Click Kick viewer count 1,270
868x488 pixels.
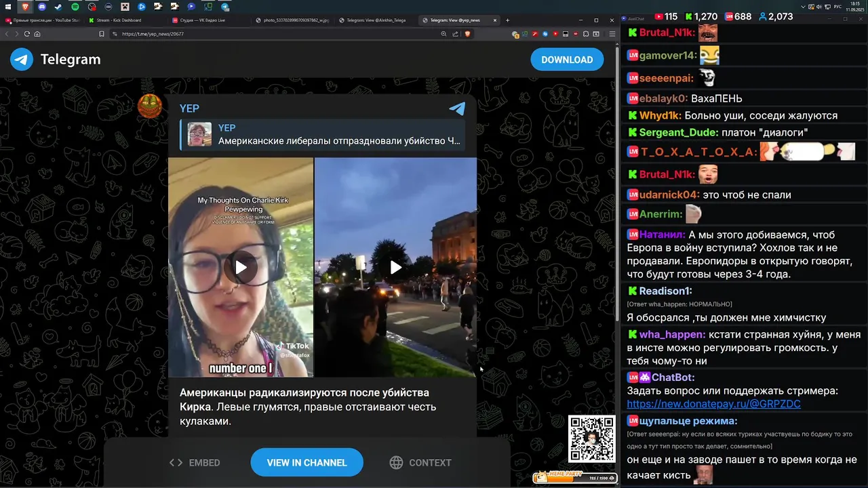[x=701, y=16]
